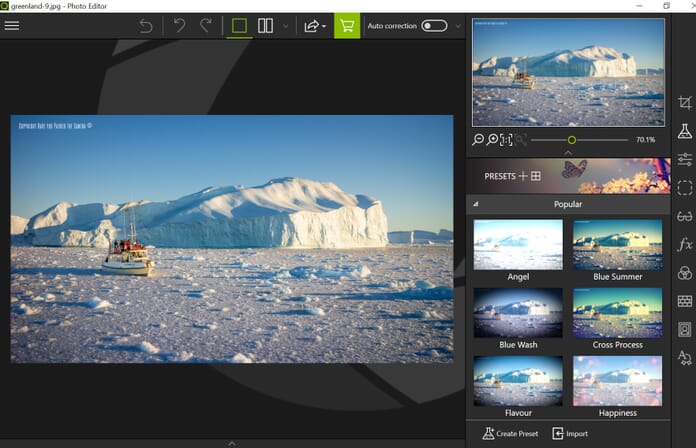Expand Auto correction options arrow
This screenshot has width=696, height=448.
(x=458, y=26)
